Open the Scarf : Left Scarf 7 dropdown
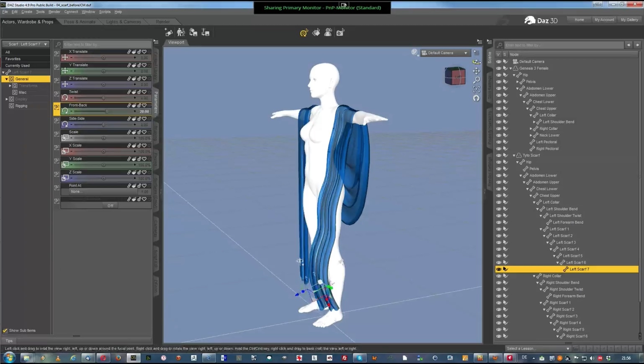Viewport: 644px width, 364px height. 26,44
